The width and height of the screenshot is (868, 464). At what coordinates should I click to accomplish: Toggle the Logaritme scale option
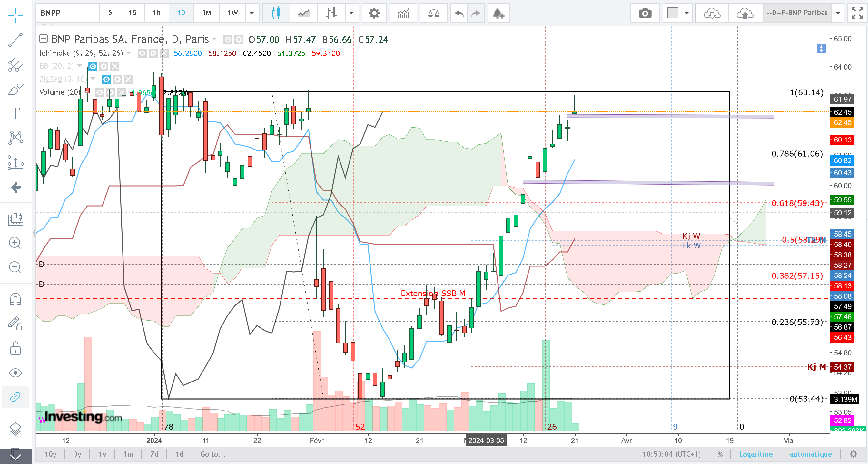click(x=756, y=454)
